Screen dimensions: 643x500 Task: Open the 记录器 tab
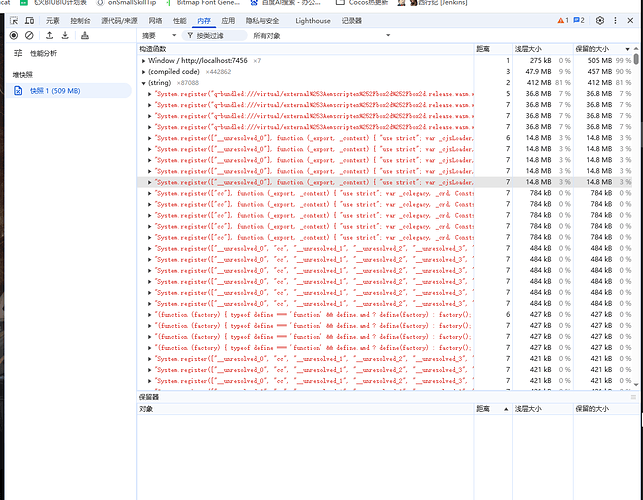tap(352, 21)
